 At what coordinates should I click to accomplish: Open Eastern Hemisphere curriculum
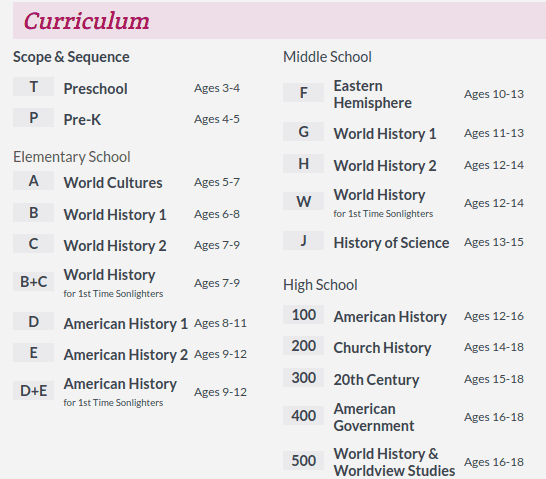tap(373, 94)
